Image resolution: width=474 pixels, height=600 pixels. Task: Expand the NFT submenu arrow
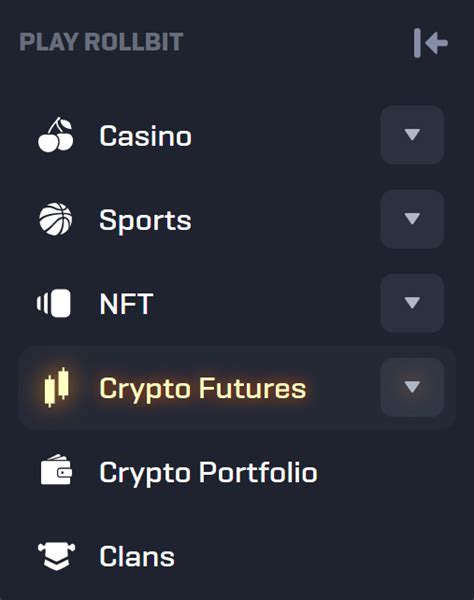412,303
